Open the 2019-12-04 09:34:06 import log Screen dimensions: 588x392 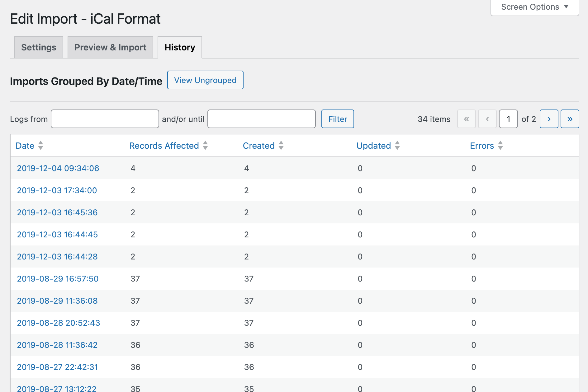click(x=58, y=168)
